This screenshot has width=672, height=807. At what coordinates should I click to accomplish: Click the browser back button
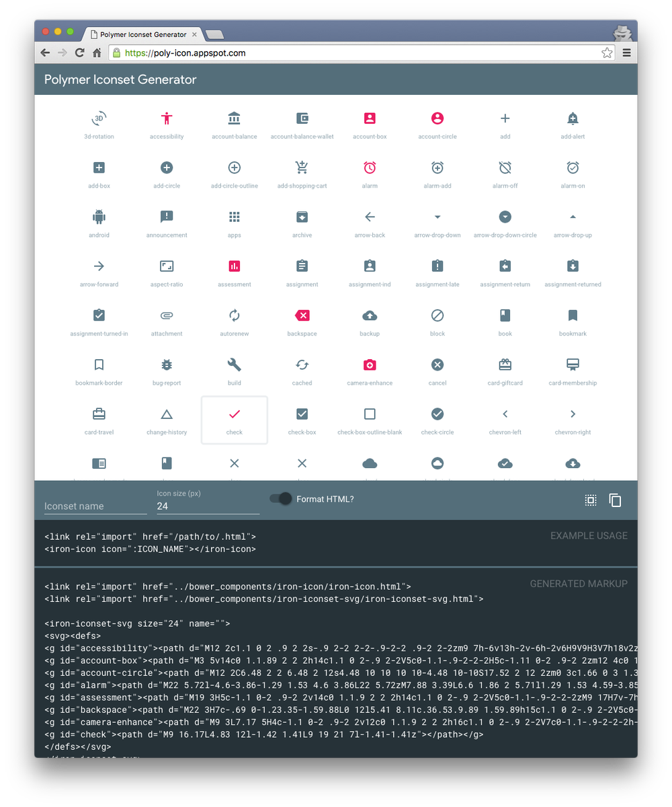point(44,52)
